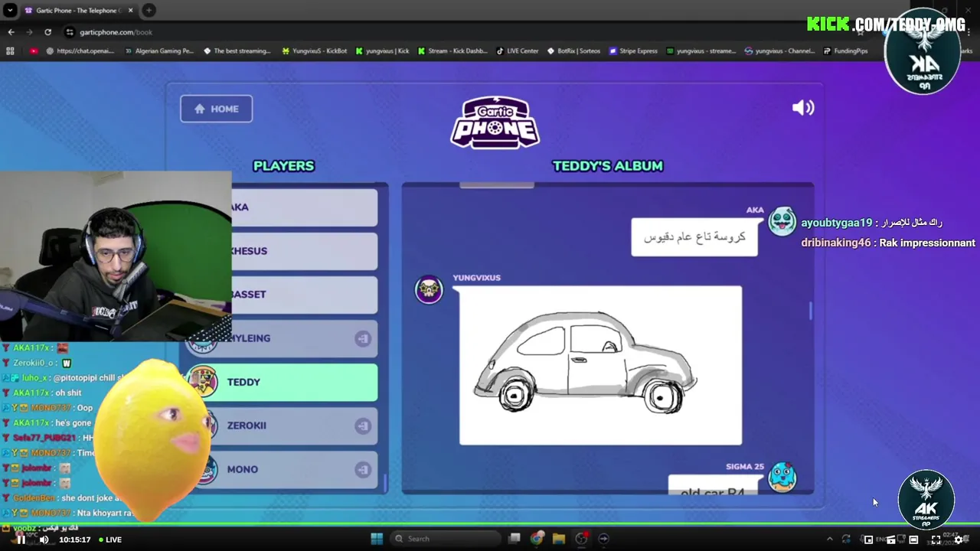Click the browser back arrow
This screenshot has height=551, width=980.
[x=11, y=32]
